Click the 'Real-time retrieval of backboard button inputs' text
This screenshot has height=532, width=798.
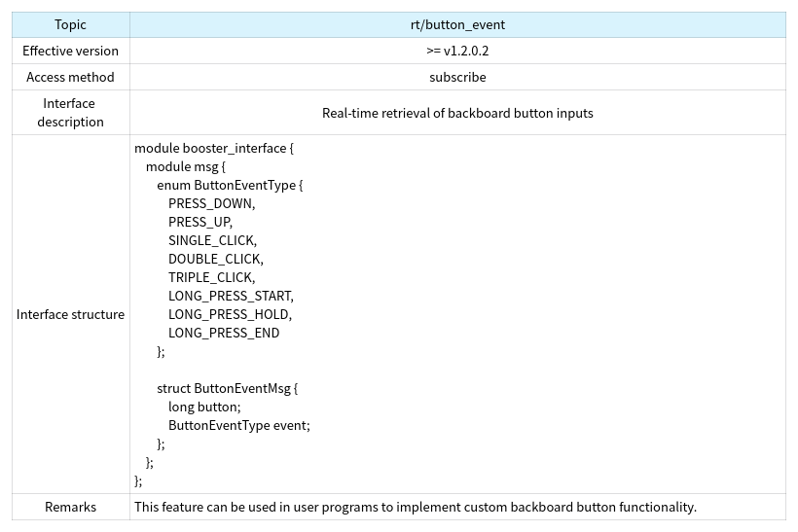457,113
